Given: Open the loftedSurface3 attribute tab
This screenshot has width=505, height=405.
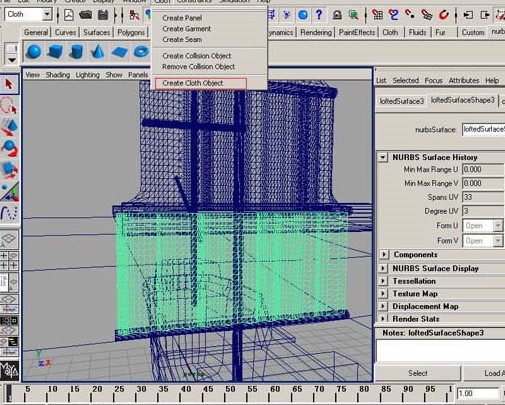Looking at the screenshot, I should 402,101.
